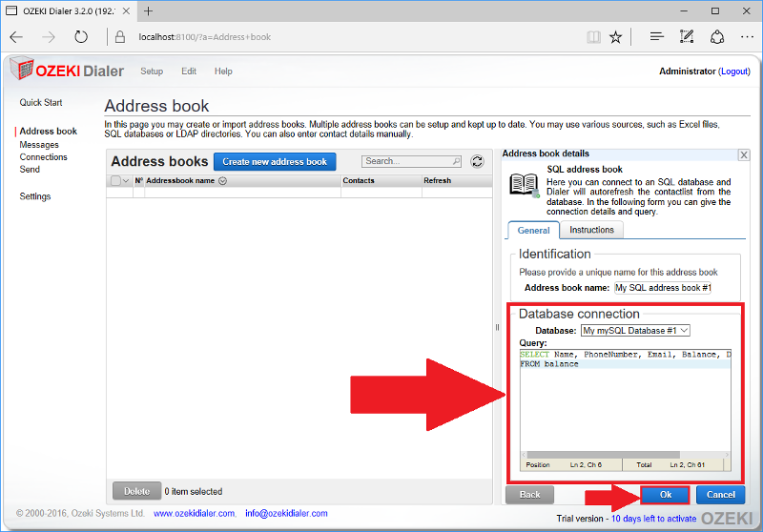This screenshot has width=763, height=532.
Task: Click the SQL address book icon
Action: (x=524, y=183)
